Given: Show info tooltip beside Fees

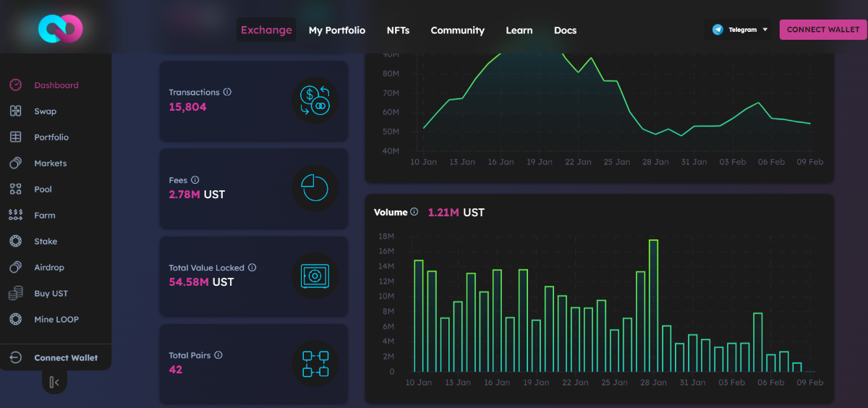Looking at the screenshot, I should point(195,180).
